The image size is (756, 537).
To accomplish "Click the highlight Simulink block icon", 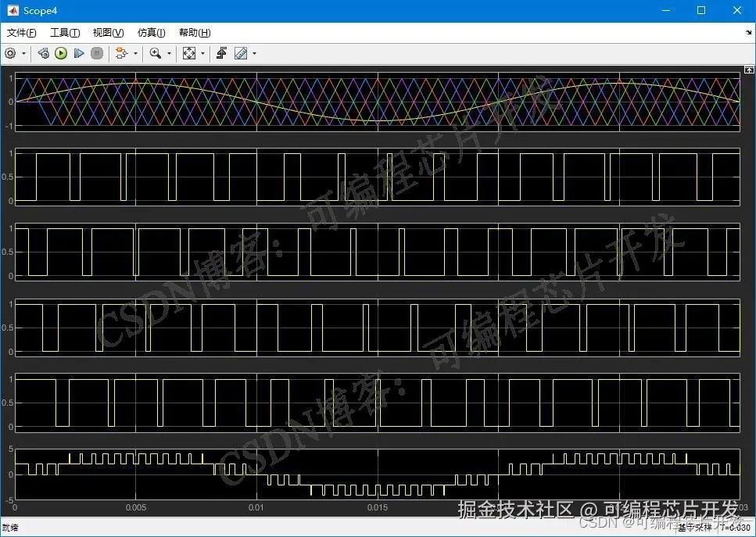I will tap(121, 53).
